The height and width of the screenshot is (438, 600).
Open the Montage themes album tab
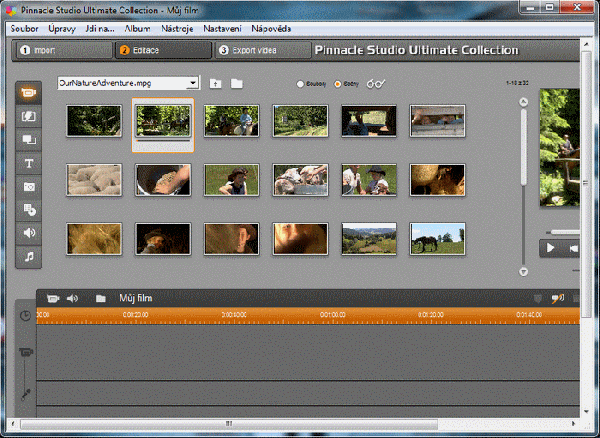[x=29, y=140]
